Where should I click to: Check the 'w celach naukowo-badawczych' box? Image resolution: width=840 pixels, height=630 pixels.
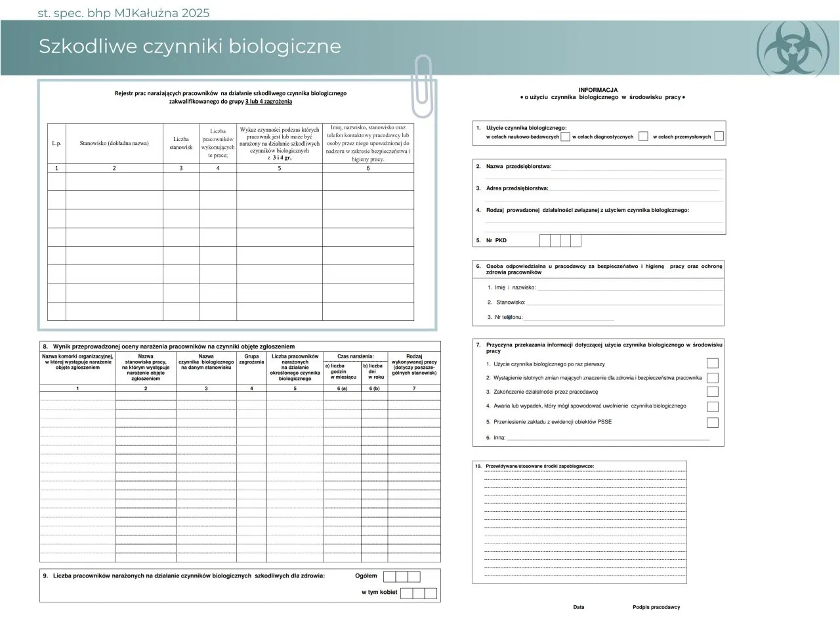565,136
